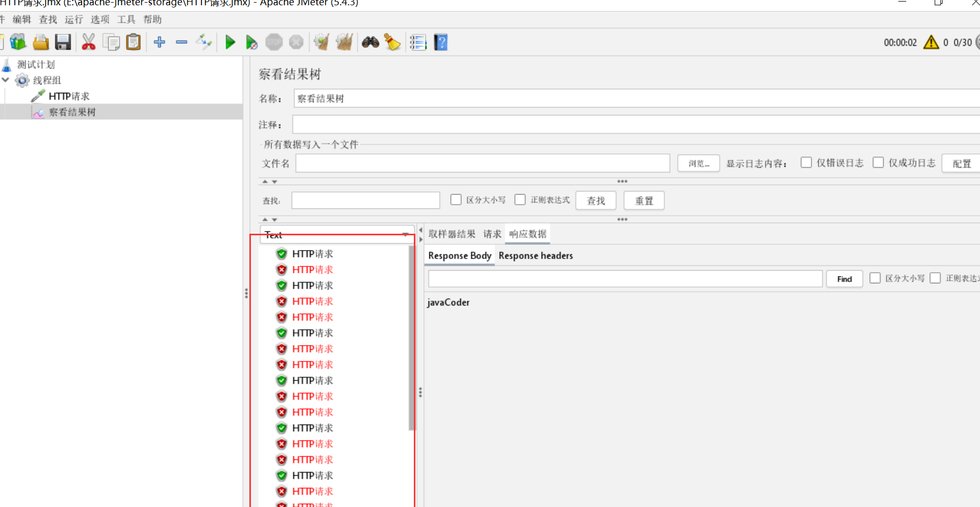Screen dimensions: 980x507
Task: Click the binoculars Search icon
Action: [x=371, y=42]
